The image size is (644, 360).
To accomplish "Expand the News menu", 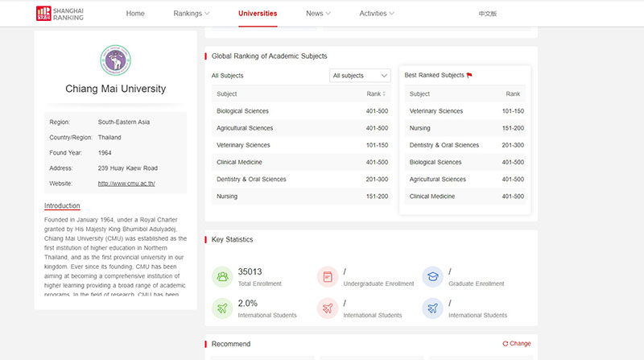I will point(318,14).
